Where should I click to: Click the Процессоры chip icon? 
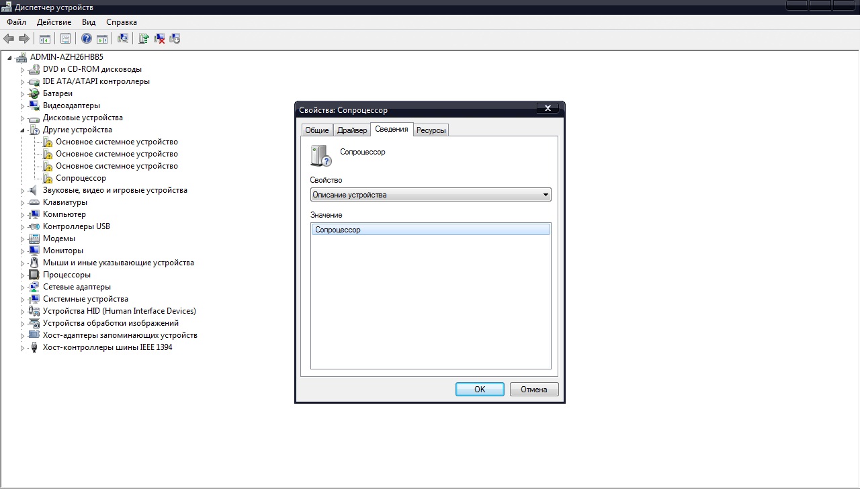(x=35, y=275)
